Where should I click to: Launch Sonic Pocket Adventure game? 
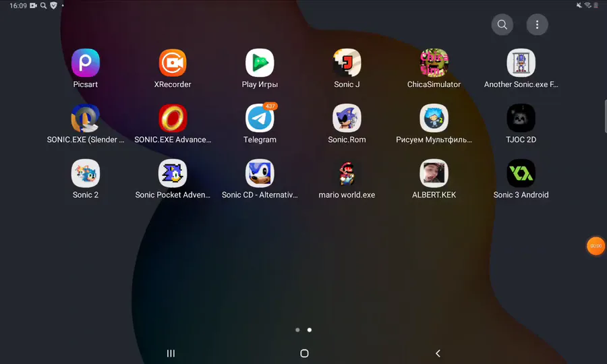173,174
